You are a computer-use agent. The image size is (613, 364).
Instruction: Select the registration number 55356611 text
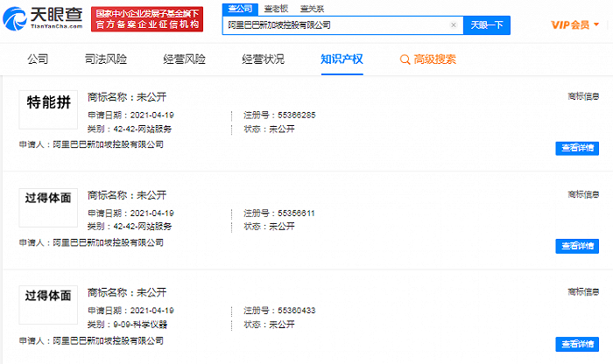tap(296, 213)
